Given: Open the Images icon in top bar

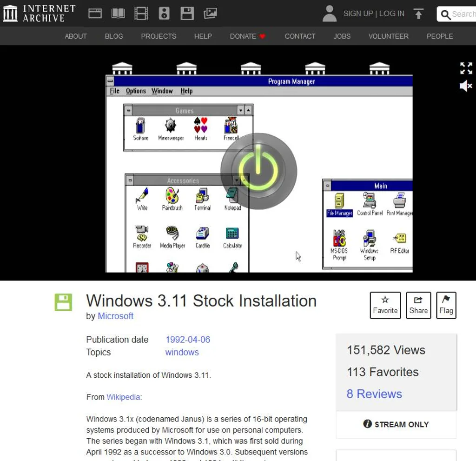Looking at the screenshot, I should 210,13.
